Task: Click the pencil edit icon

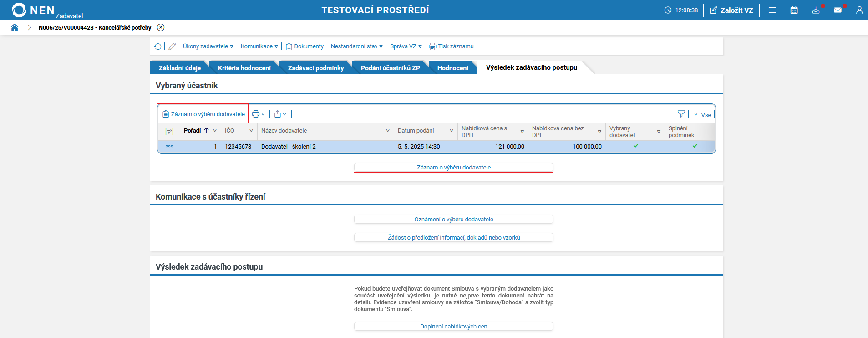Action: coord(172,46)
